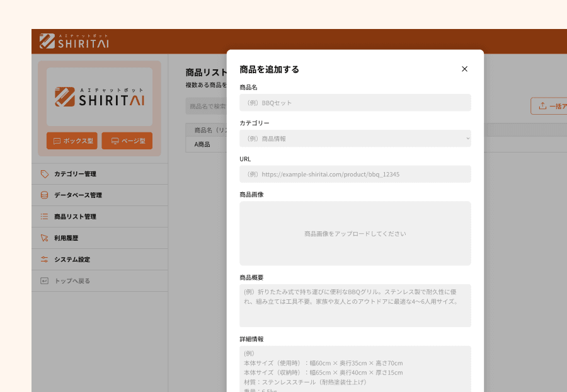Click the list icon for 商品リスト管理

45,217
